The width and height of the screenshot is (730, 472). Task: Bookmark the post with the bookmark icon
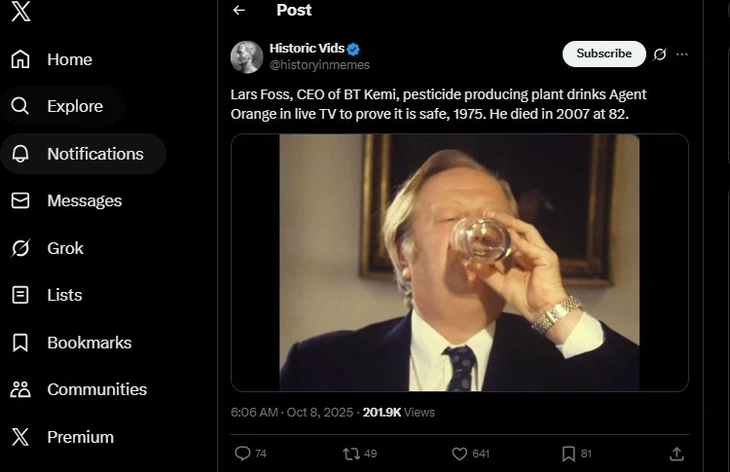(x=568, y=453)
